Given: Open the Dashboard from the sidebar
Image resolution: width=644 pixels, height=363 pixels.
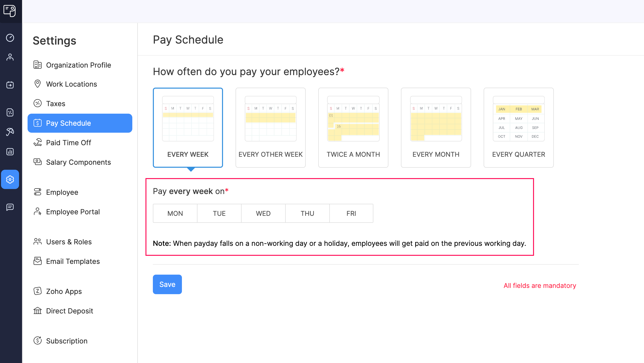Looking at the screenshot, I should point(10,38).
